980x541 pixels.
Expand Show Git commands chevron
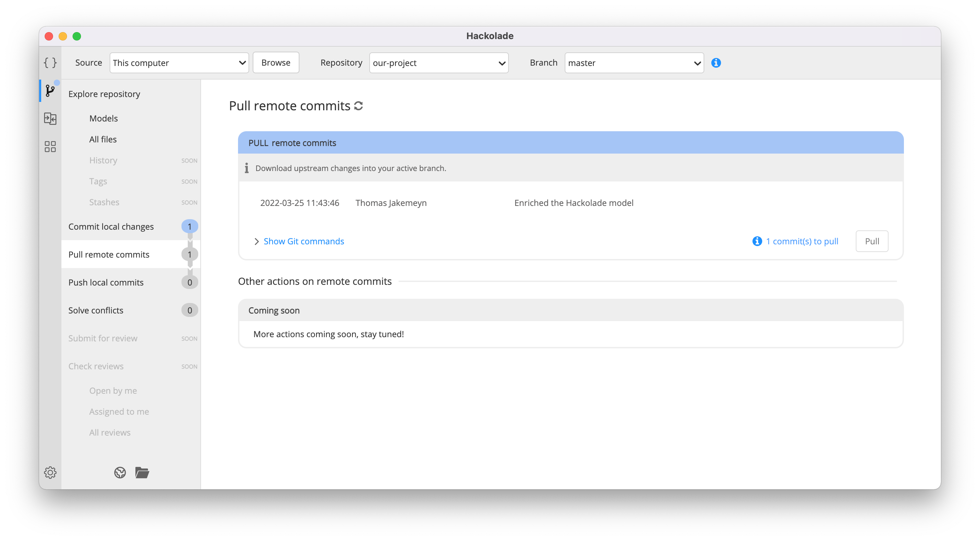click(x=257, y=241)
